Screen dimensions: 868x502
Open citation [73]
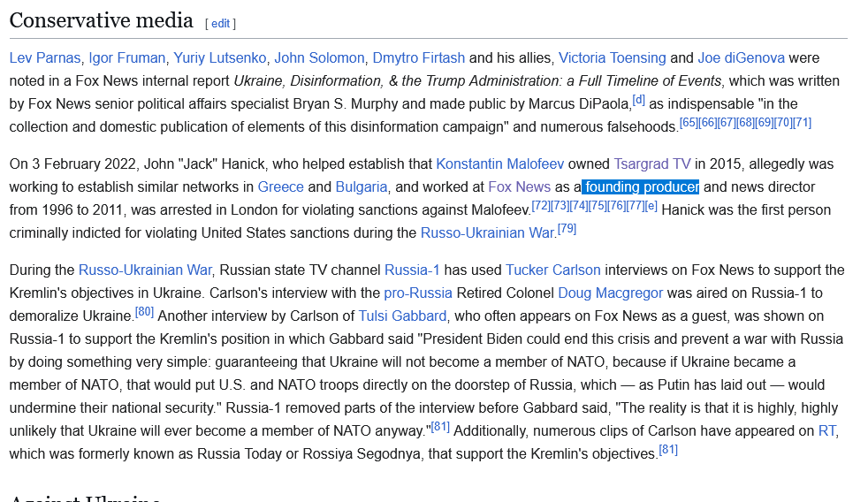560,206
